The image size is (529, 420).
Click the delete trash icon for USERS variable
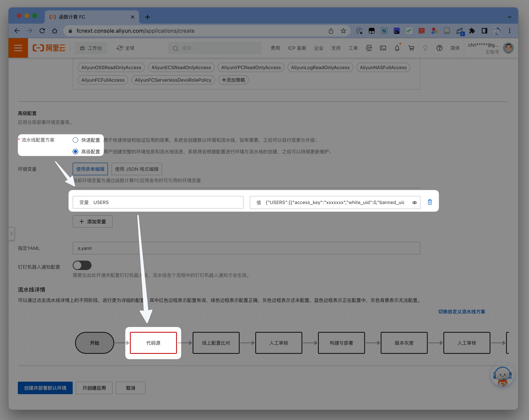pos(430,202)
